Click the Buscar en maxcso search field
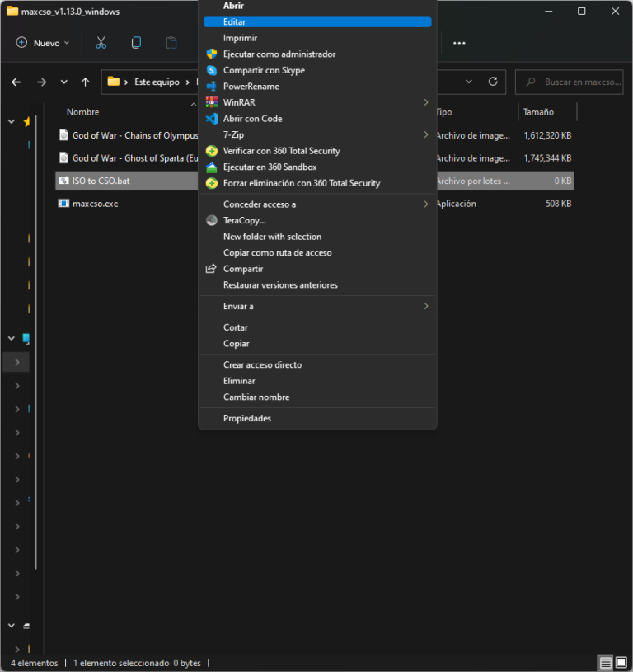The width and height of the screenshot is (633, 672). (574, 82)
